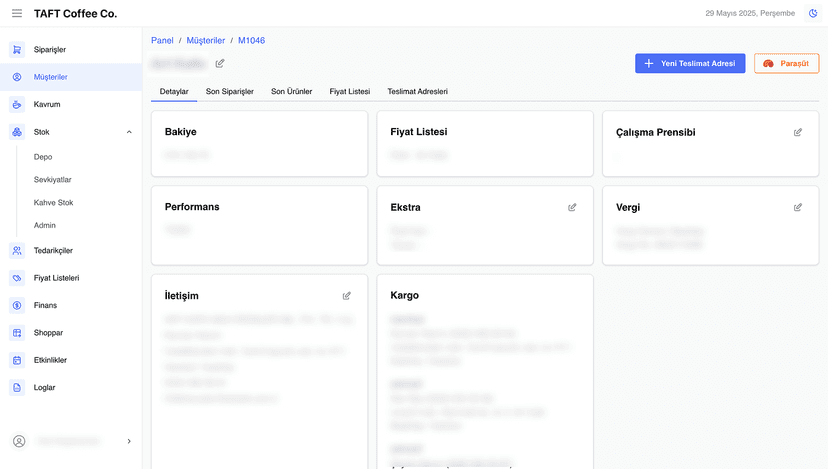Edit the customer name pencil icon
The width and height of the screenshot is (828, 469).
(x=220, y=63)
